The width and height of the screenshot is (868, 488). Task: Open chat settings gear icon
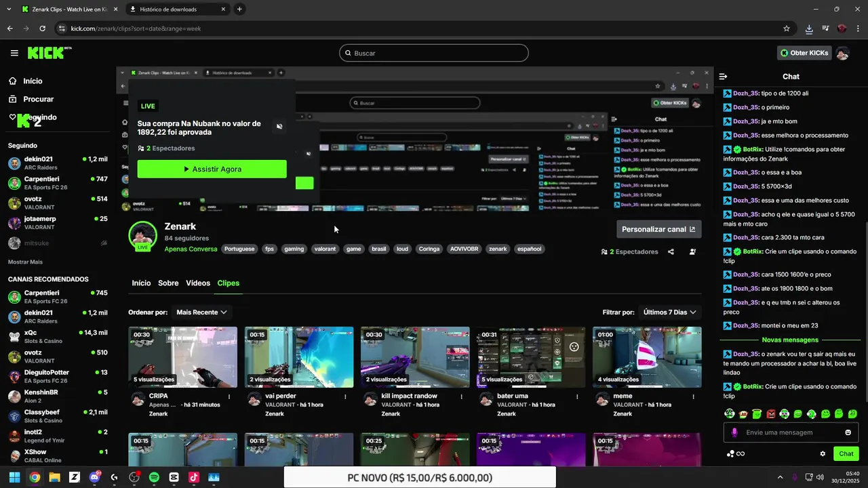(x=823, y=454)
